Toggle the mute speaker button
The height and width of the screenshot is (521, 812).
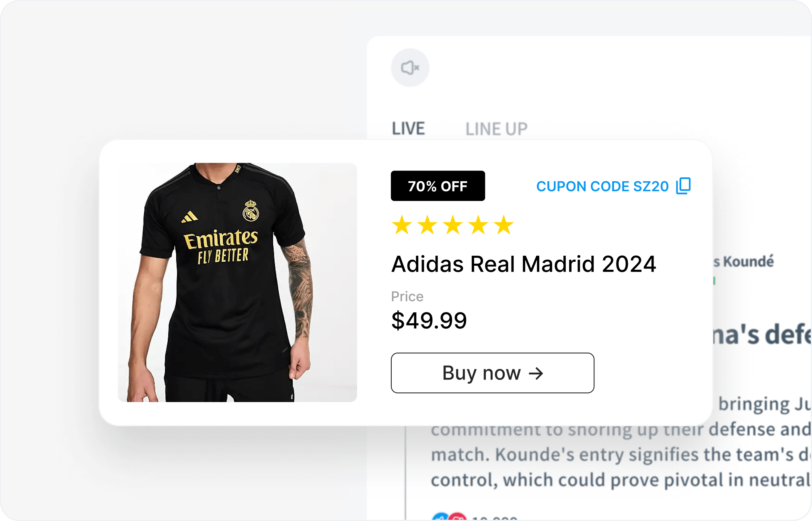[410, 68]
